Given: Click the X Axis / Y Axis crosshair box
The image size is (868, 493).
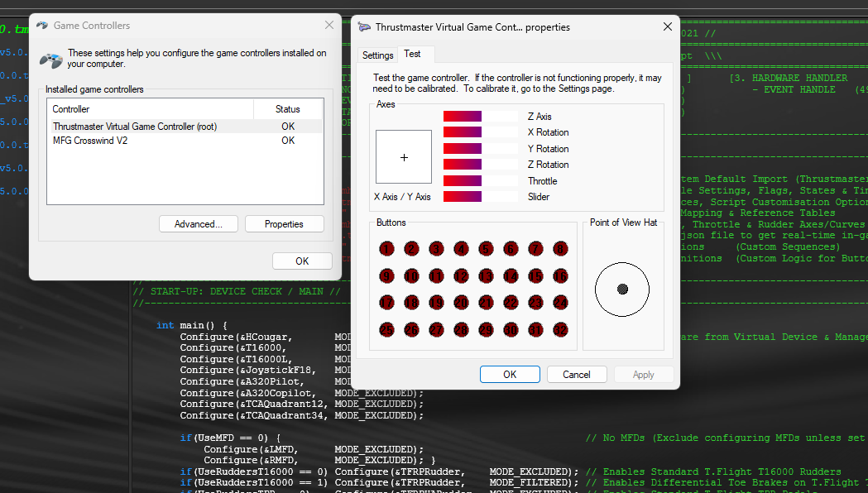Looking at the screenshot, I should [404, 156].
